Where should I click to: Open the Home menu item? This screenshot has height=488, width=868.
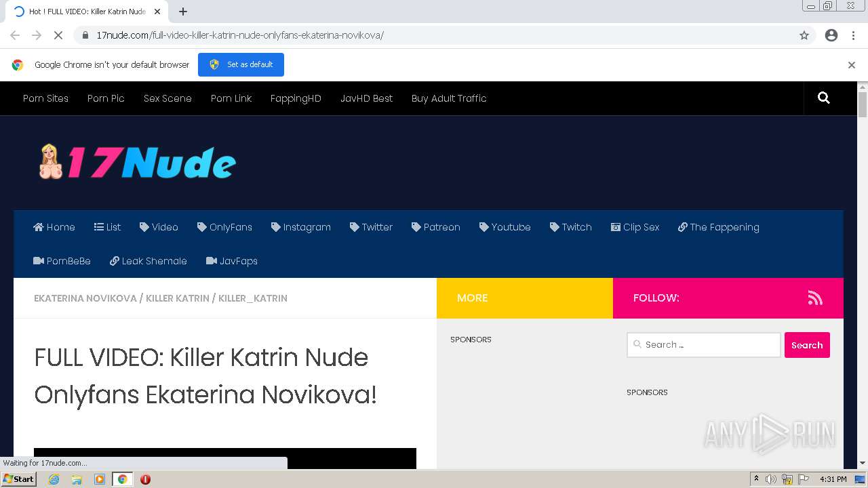pos(54,227)
